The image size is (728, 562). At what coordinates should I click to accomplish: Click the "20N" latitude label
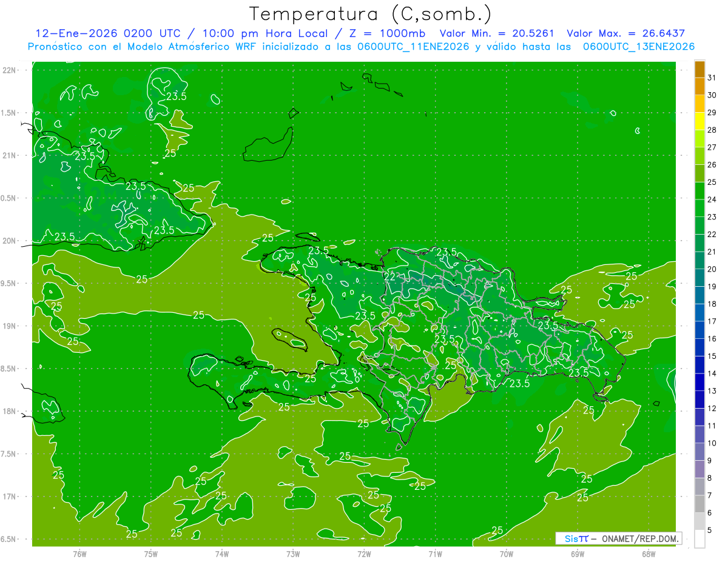pyautogui.click(x=10, y=241)
